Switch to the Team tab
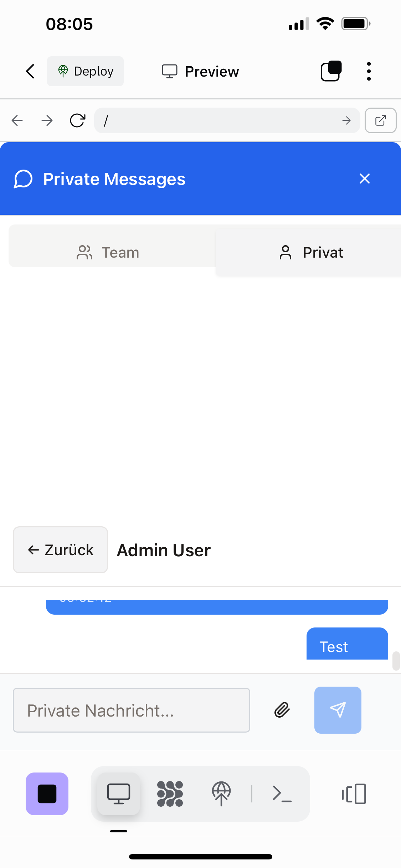The width and height of the screenshot is (401, 868). tap(108, 252)
